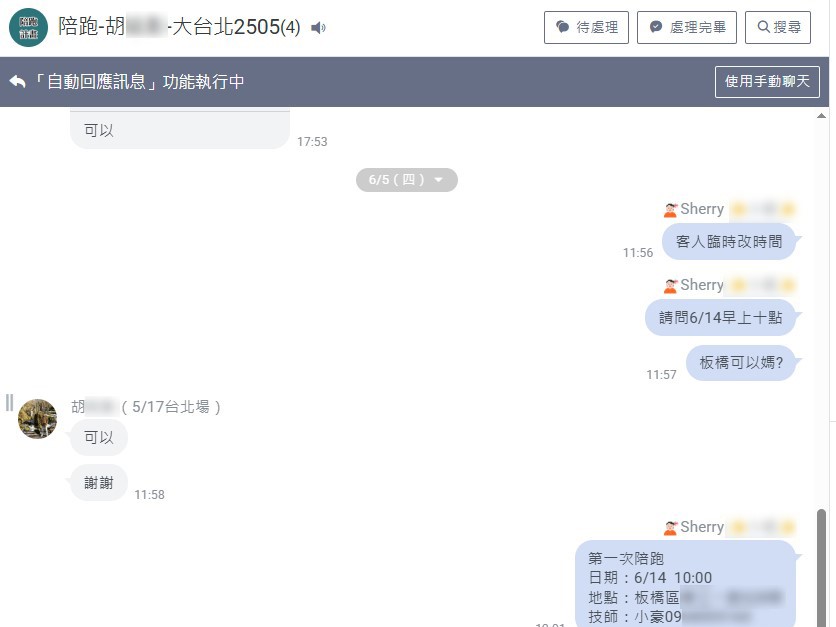Select the 謝謝 message bubble
836x627 pixels.
tap(99, 483)
